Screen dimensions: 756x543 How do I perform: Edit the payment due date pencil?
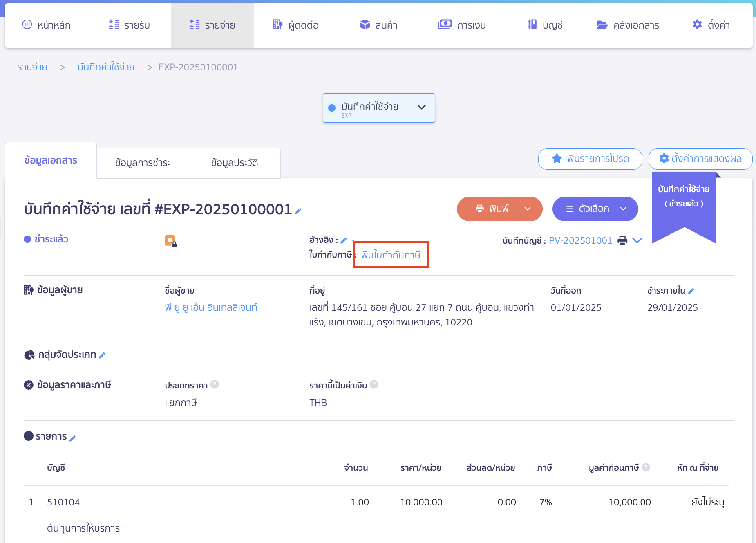pos(691,291)
